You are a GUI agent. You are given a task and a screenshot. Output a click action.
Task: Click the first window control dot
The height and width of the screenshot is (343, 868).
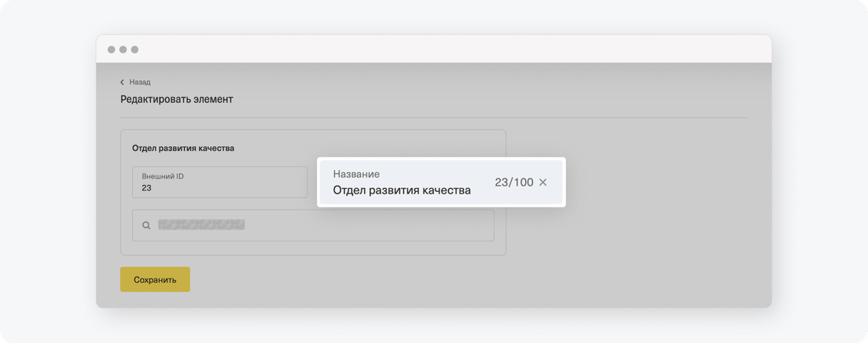(x=112, y=50)
